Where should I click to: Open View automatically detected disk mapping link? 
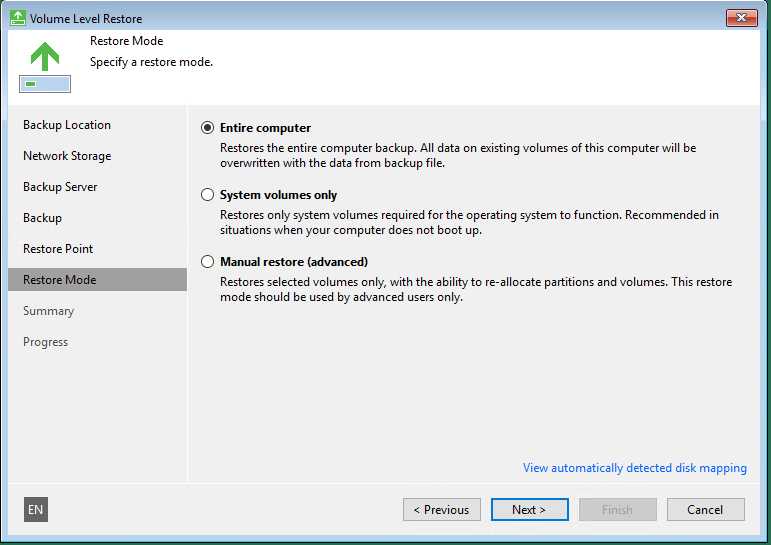pos(634,468)
